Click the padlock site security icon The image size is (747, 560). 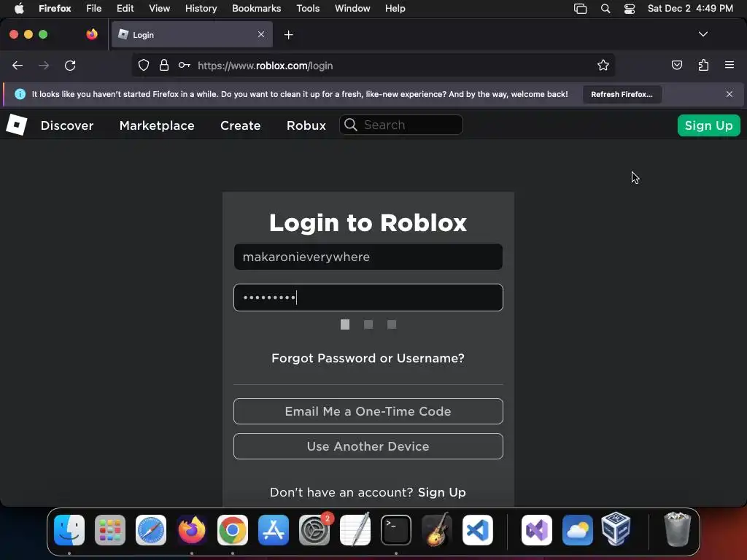[164, 65]
